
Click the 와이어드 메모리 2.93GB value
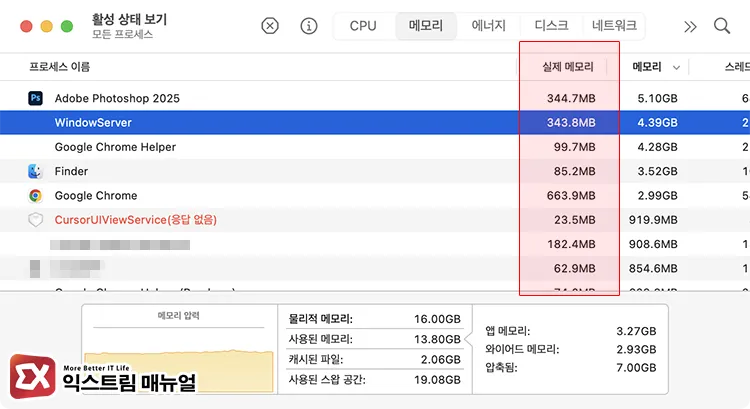636,350
